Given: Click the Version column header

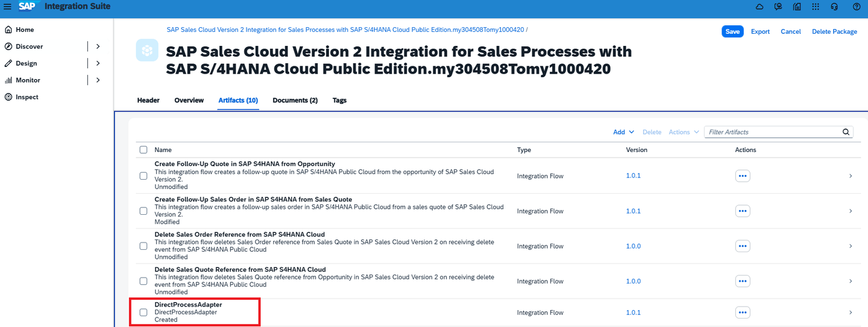Looking at the screenshot, I should pos(637,150).
